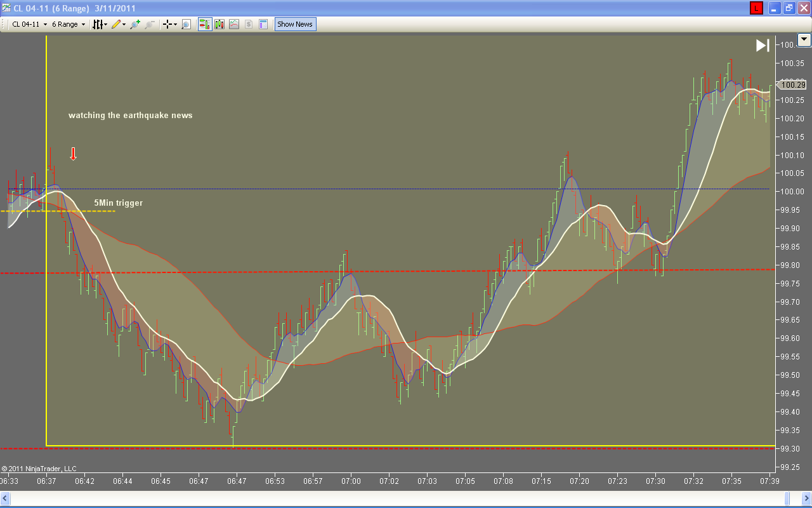
Task: Open the chart bar style dropdown
Action: 100,24
